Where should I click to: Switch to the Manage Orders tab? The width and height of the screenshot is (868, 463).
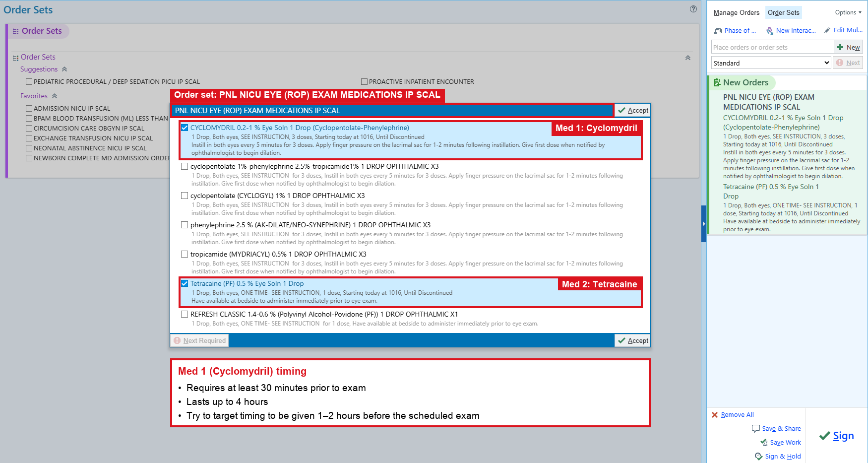coord(736,12)
